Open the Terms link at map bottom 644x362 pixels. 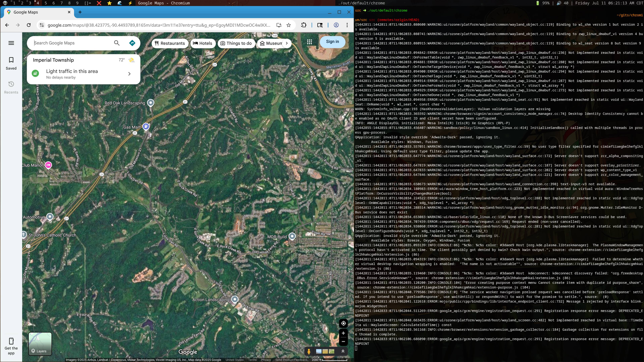(252, 360)
